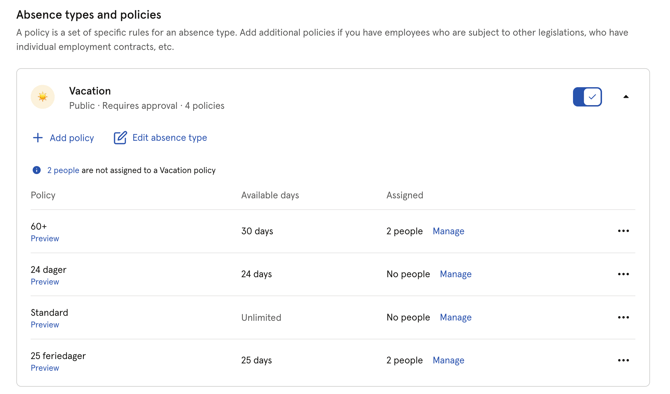
Task: Click the blue info icon beside unassigned notice
Action: (x=37, y=170)
